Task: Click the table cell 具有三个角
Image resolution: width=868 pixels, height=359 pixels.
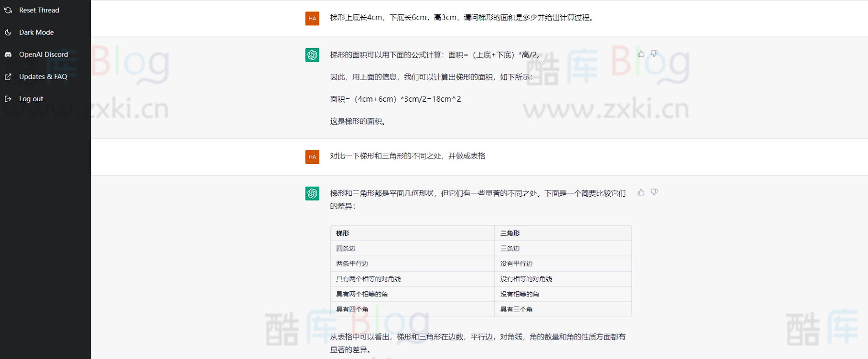Action: (563, 309)
